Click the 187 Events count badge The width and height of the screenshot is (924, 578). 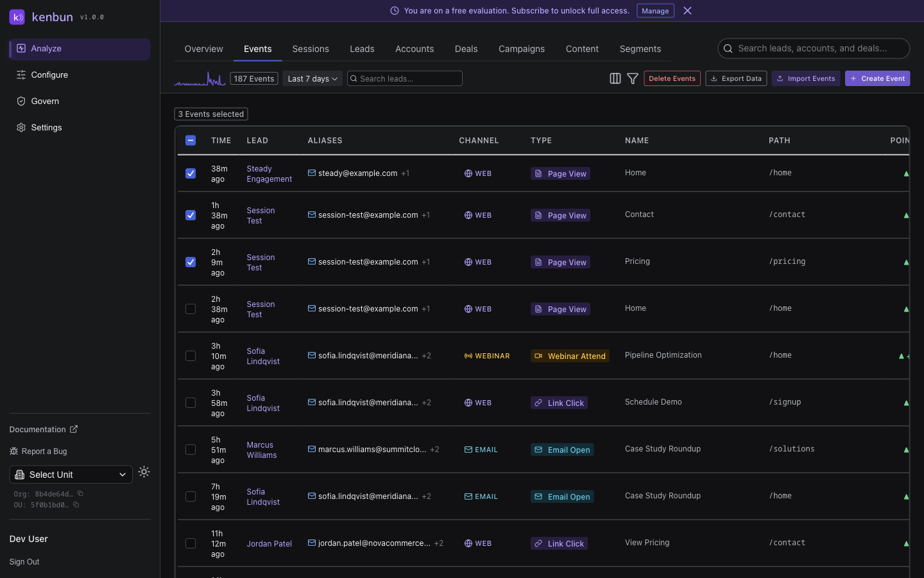[x=253, y=78]
